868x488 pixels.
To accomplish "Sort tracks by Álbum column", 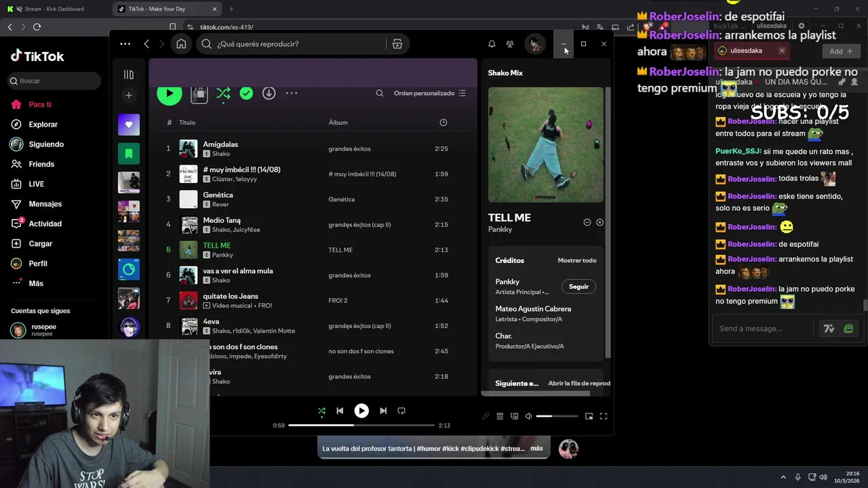I will (x=338, y=123).
